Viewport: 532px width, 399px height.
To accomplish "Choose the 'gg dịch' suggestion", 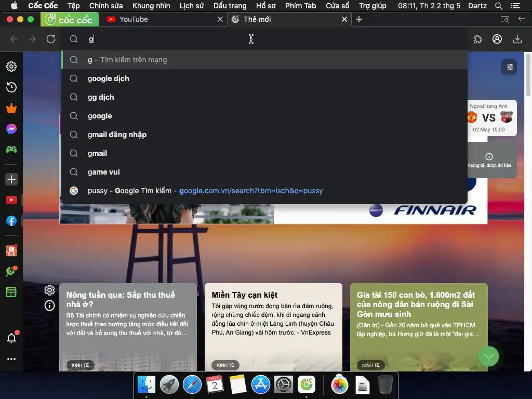I will point(264,97).
